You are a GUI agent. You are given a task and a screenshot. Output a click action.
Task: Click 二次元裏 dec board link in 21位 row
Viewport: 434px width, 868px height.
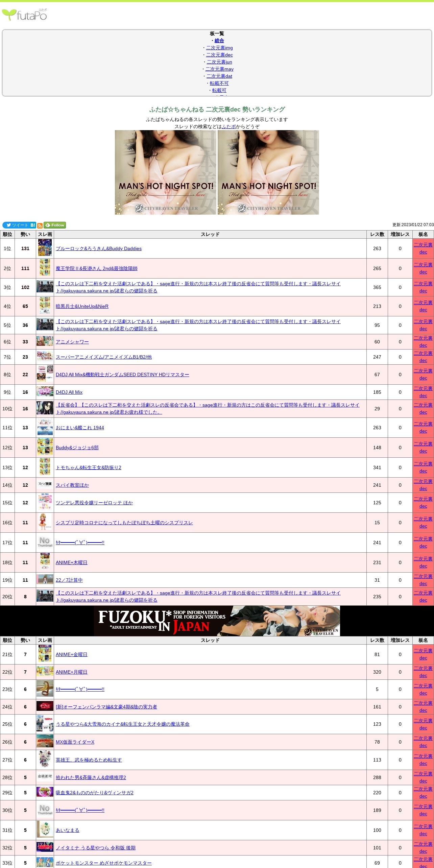coord(423,654)
